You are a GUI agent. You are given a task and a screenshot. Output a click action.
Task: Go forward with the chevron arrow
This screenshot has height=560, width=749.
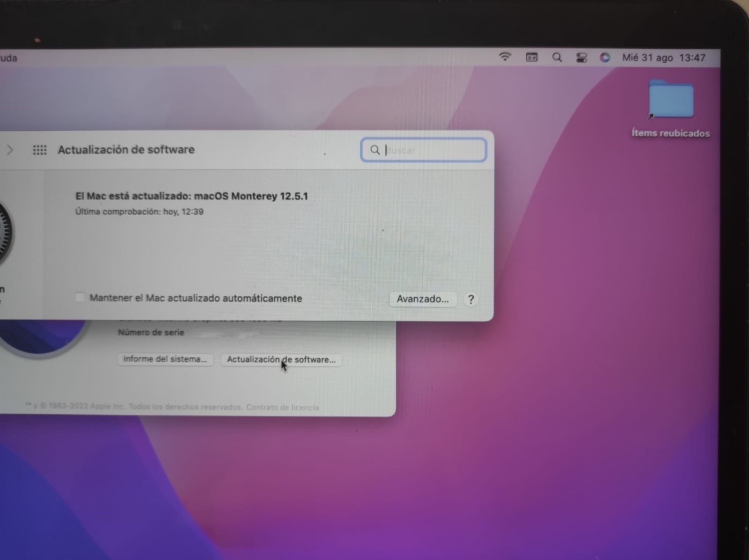10,150
